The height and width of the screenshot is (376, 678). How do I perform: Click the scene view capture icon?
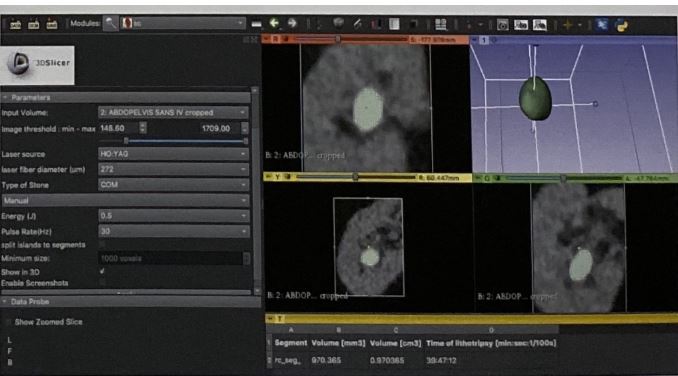(x=521, y=25)
